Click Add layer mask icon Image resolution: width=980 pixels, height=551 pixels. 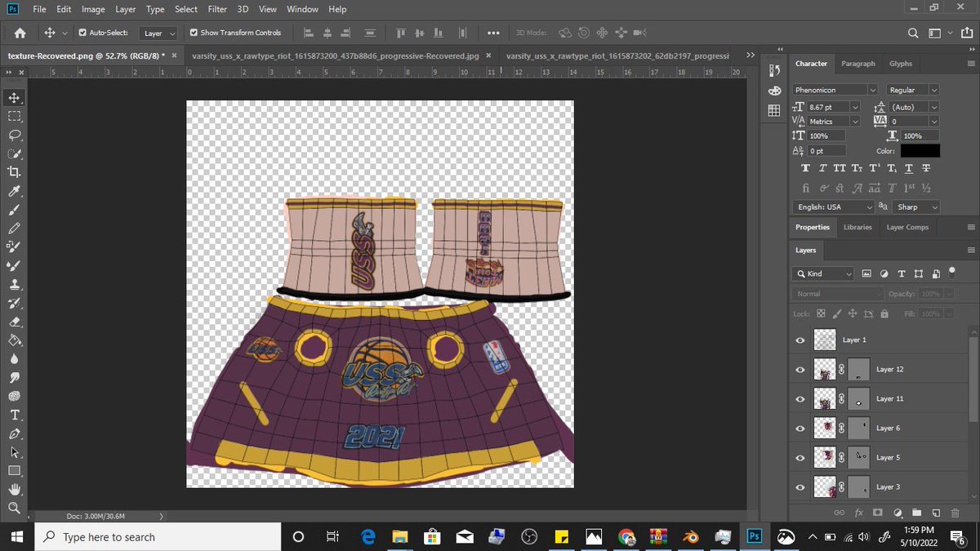tap(878, 513)
